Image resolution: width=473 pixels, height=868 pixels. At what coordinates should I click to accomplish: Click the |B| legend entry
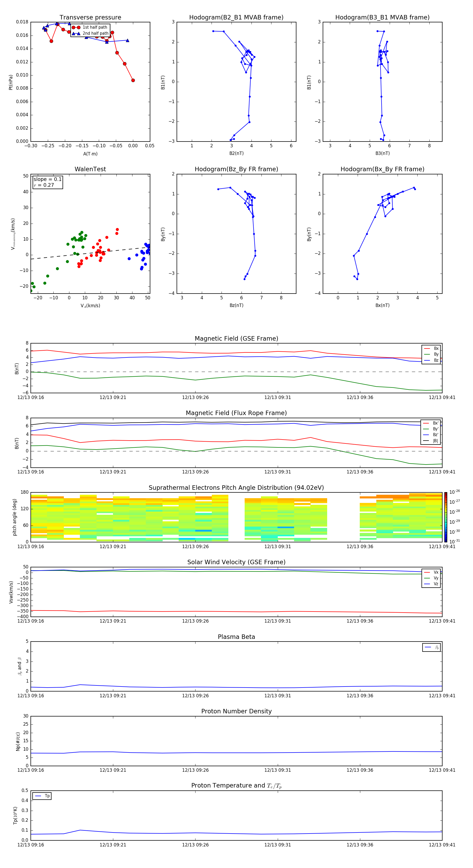coord(431,441)
